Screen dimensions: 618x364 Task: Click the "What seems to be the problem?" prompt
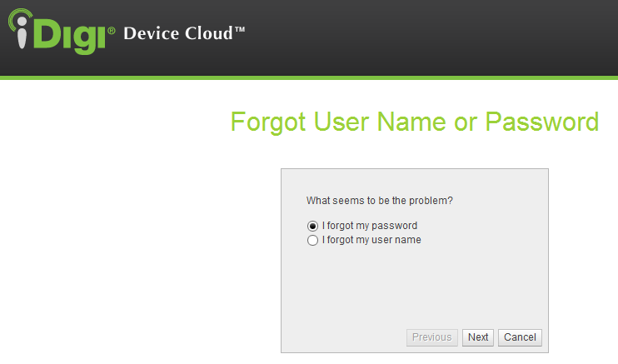point(385,201)
